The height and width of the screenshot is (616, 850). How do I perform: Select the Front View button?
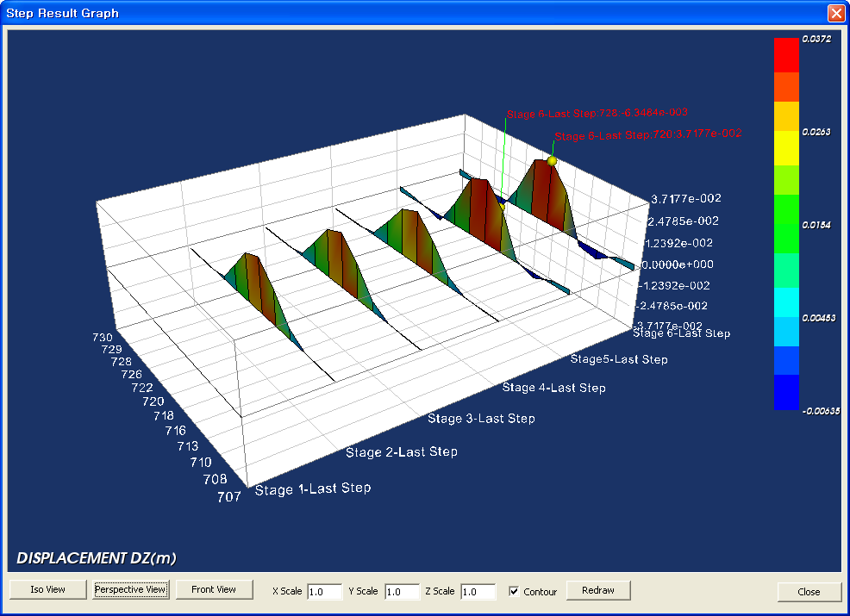point(214,590)
